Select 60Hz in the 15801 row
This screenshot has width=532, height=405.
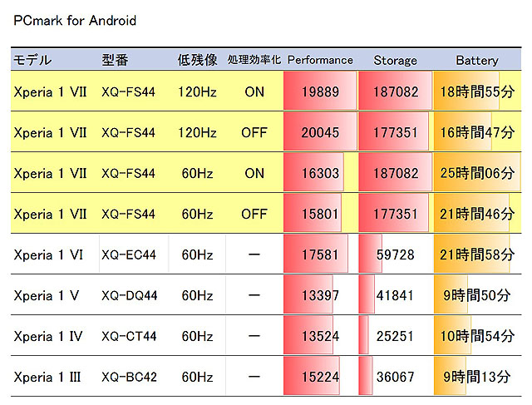click(x=197, y=214)
